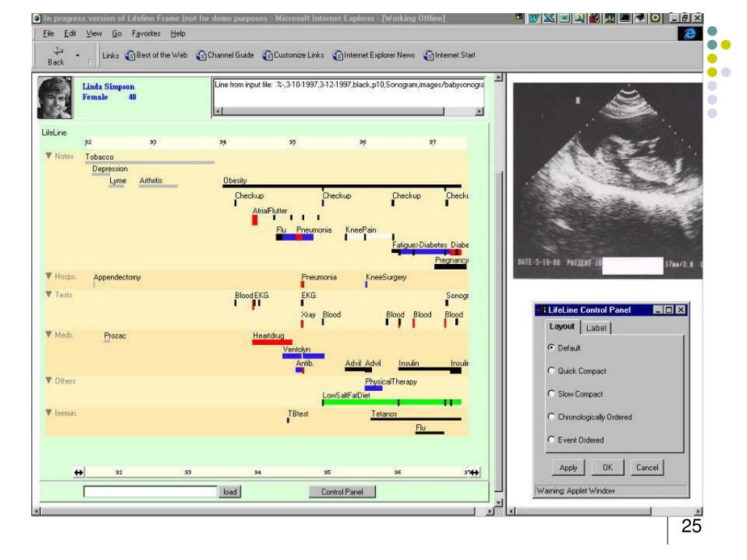Click the LifeLine Control Panel title icon
Viewport: 747px width, 560px height.
coord(541,309)
